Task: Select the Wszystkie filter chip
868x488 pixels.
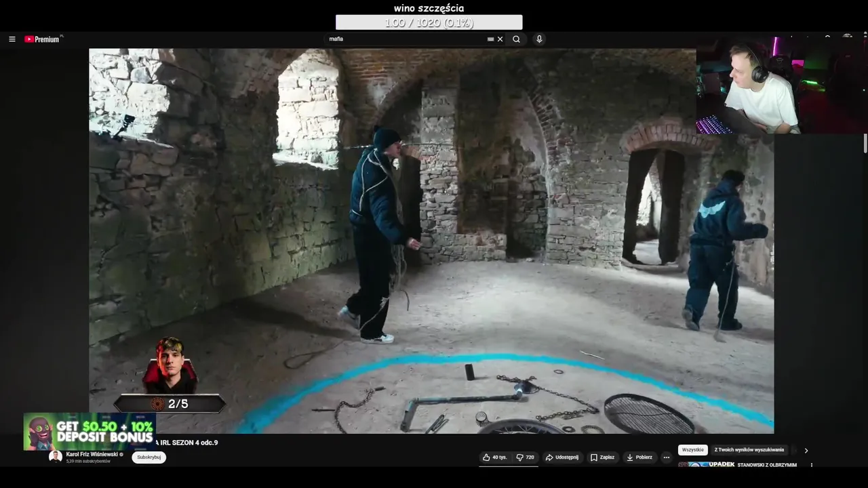Action: click(x=693, y=450)
